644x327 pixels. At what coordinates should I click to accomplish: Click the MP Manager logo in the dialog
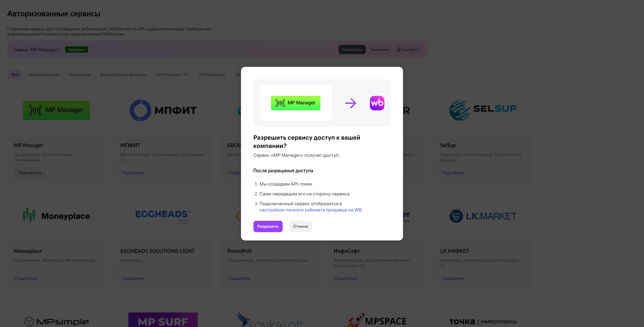pos(296,103)
